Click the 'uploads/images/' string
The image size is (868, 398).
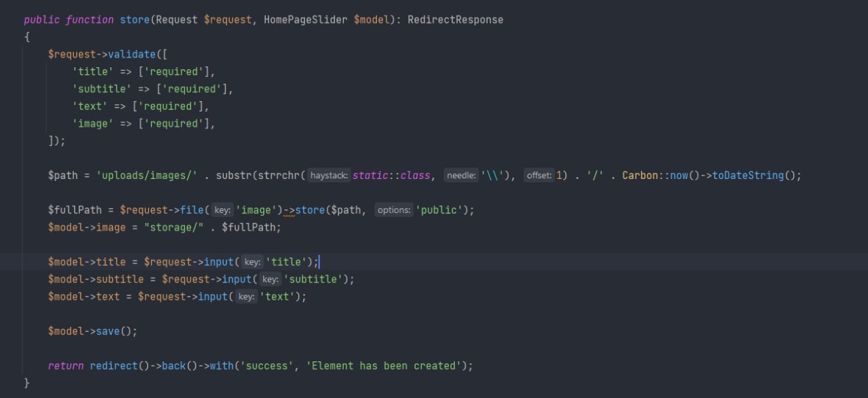[x=146, y=176]
